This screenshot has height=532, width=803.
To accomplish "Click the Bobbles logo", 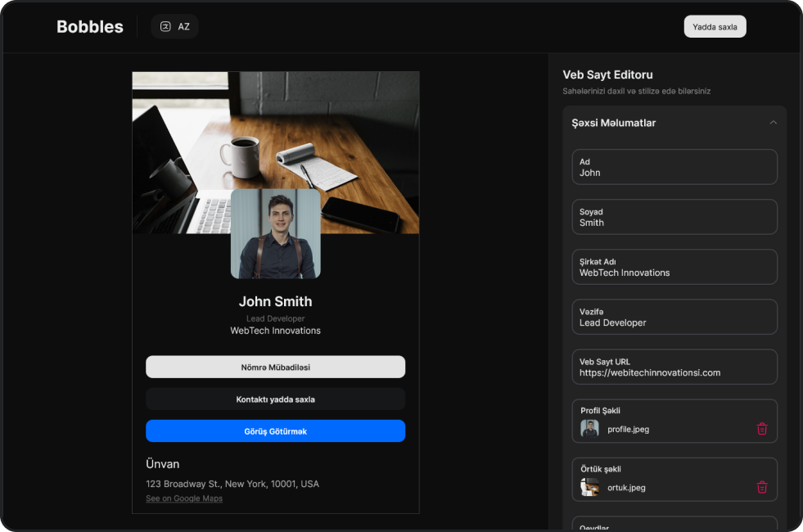I will click(90, 27).
